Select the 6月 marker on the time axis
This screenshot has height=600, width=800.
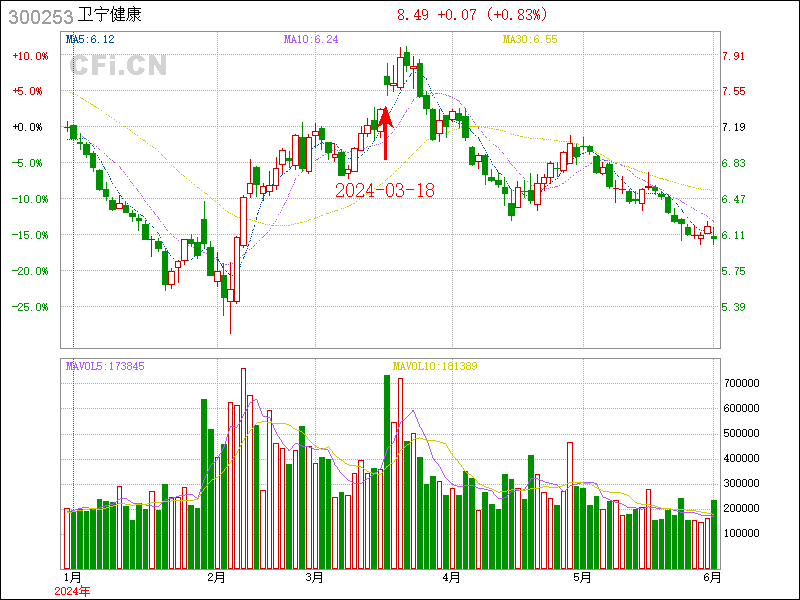(x=712, y=577)
